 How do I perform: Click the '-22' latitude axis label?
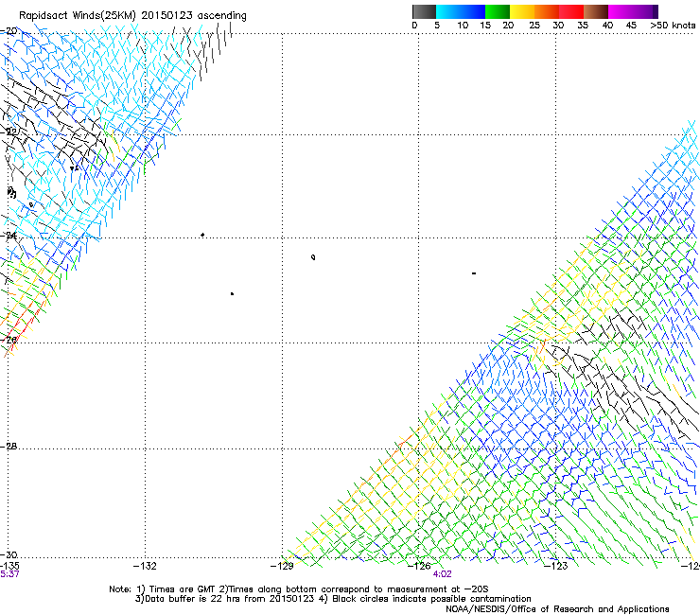point(9,132)
